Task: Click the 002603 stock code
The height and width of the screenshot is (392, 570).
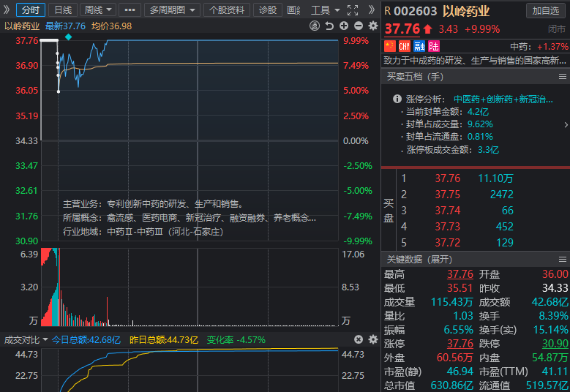Action: (415, 11)
